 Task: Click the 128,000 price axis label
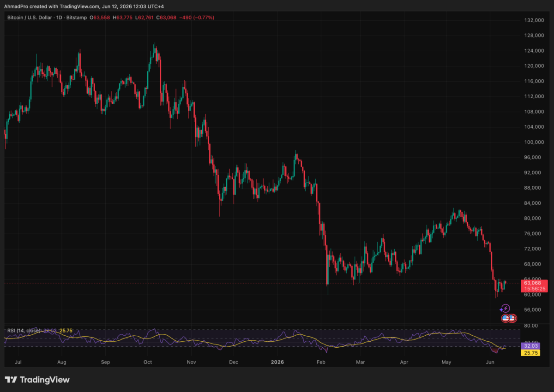(533, 36)
